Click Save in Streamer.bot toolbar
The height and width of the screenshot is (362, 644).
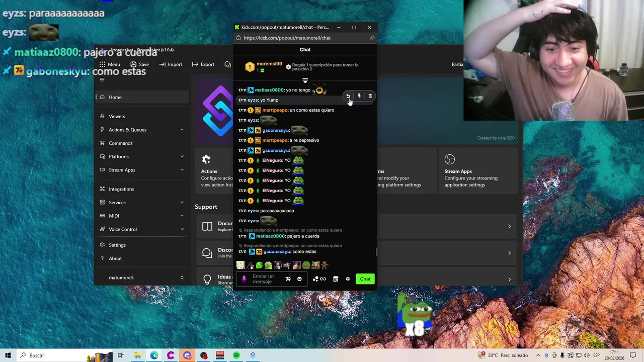pyautogui.click(x=139, y=64)
